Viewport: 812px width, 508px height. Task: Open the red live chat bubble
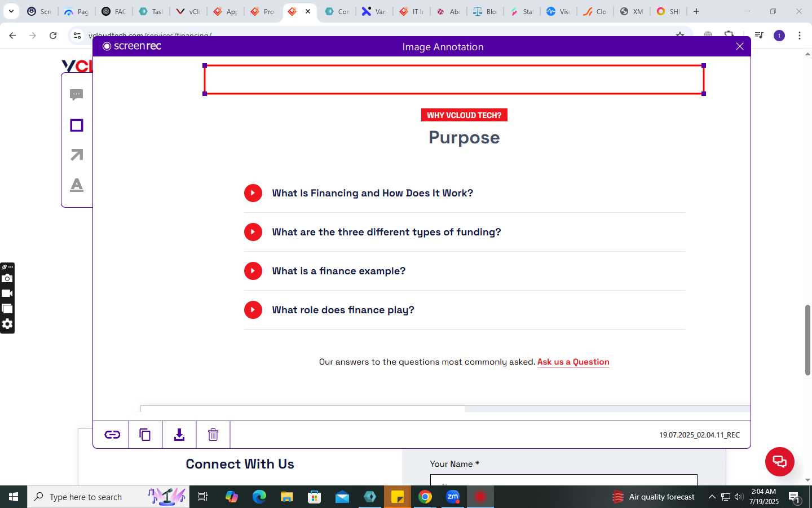[x=779, y=461]
